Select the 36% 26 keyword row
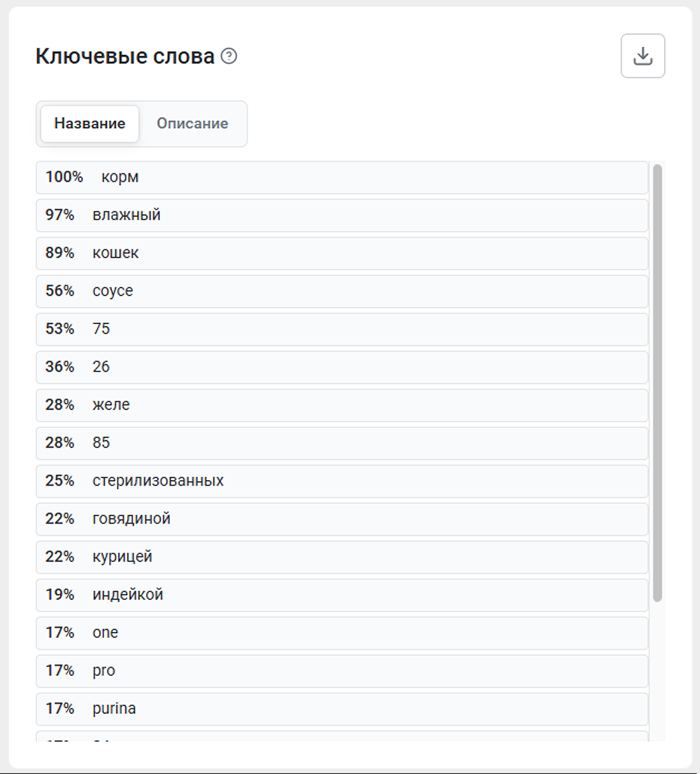The height and width of the screenshot is (774, 700). pyautogui.click(x=342, y=367)
